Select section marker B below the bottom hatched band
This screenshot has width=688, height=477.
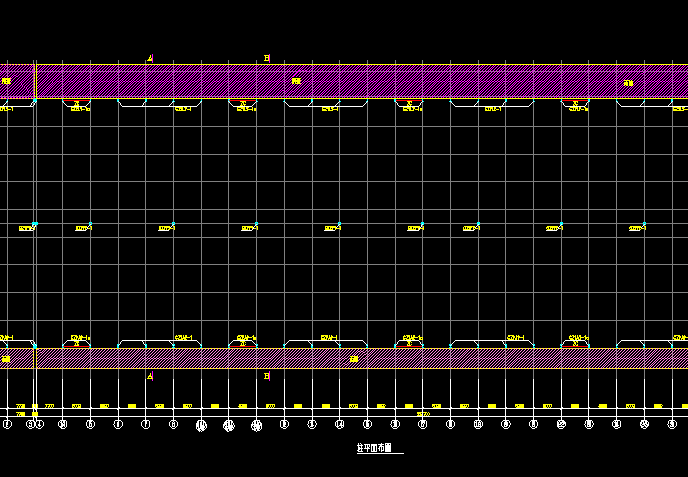[x=267, y=377]
